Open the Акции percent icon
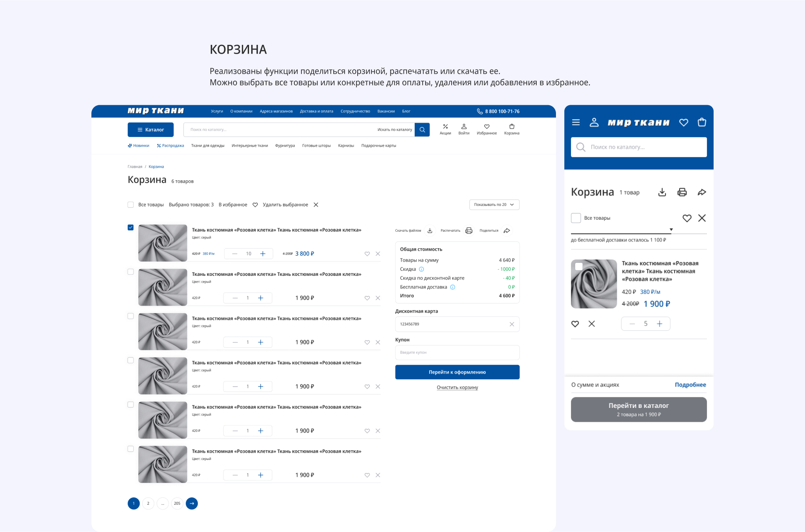This screenshot has width=805, height=532. (445, 127)
